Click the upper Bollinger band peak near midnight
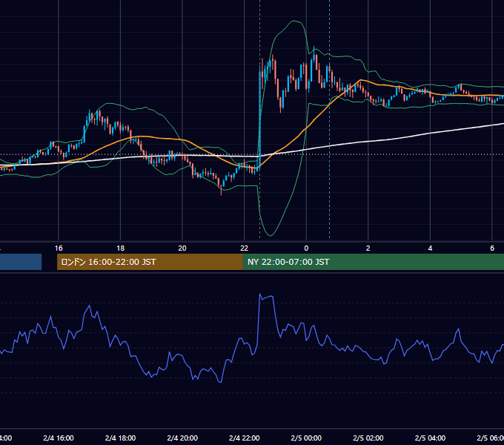The height and width of the screenshot is (445, 504). tap(294, 21)
